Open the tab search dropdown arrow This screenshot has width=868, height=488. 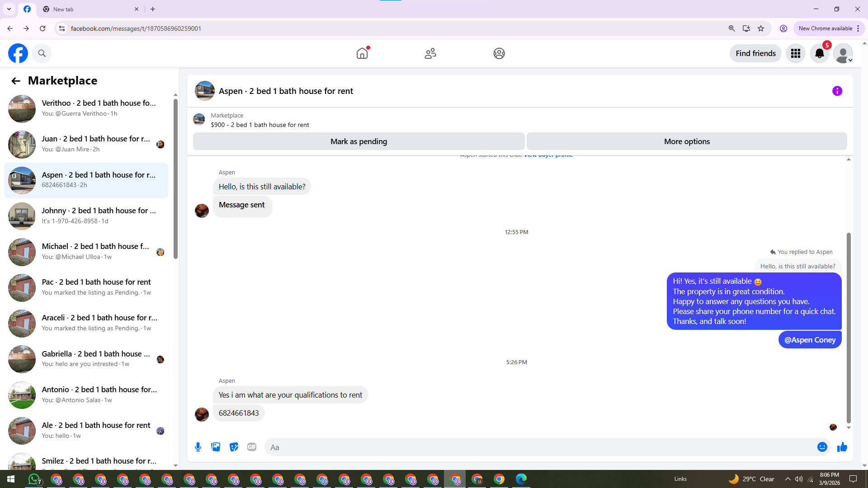point(9,9)
